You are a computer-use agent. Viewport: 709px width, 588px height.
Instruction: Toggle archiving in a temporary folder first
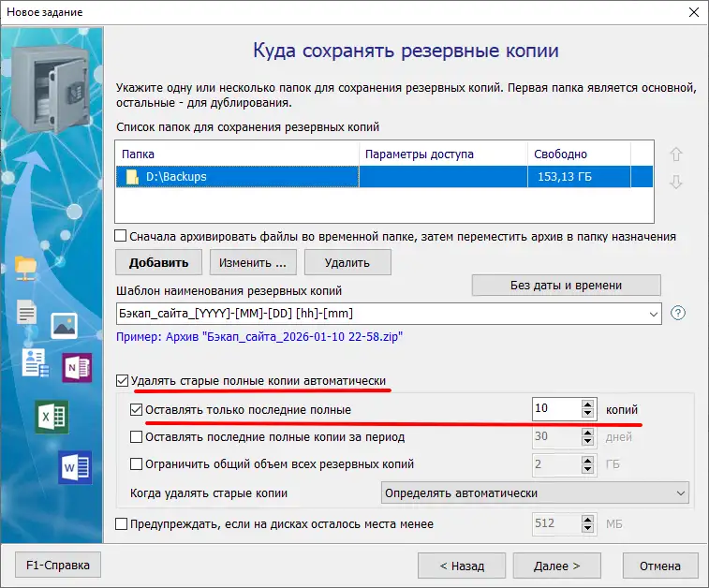121,236
